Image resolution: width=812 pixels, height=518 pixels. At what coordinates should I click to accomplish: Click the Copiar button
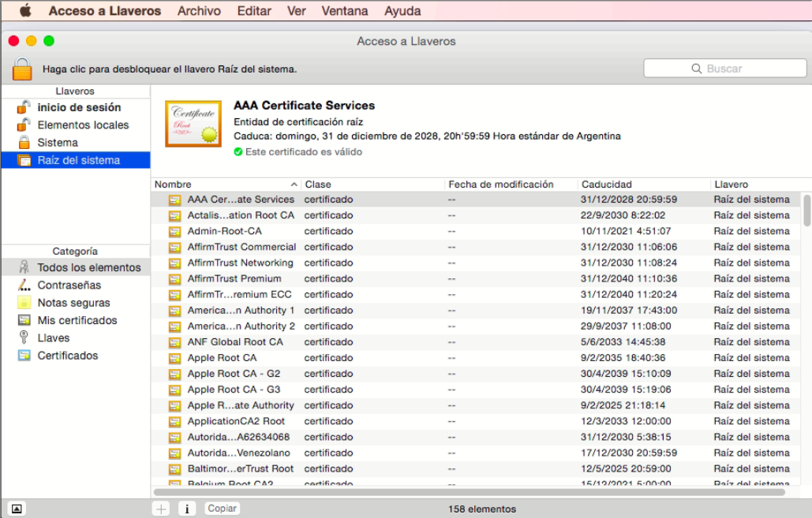[x=223, y=509]
